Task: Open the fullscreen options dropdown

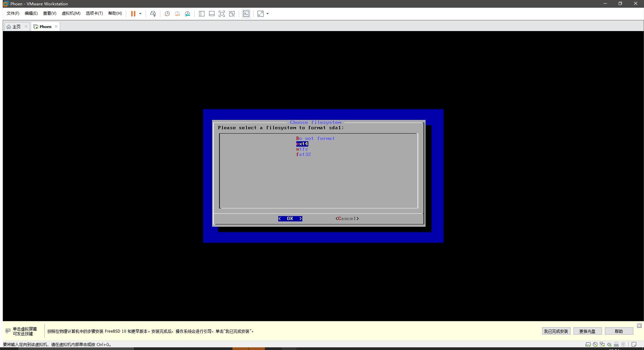Action: 267,14
